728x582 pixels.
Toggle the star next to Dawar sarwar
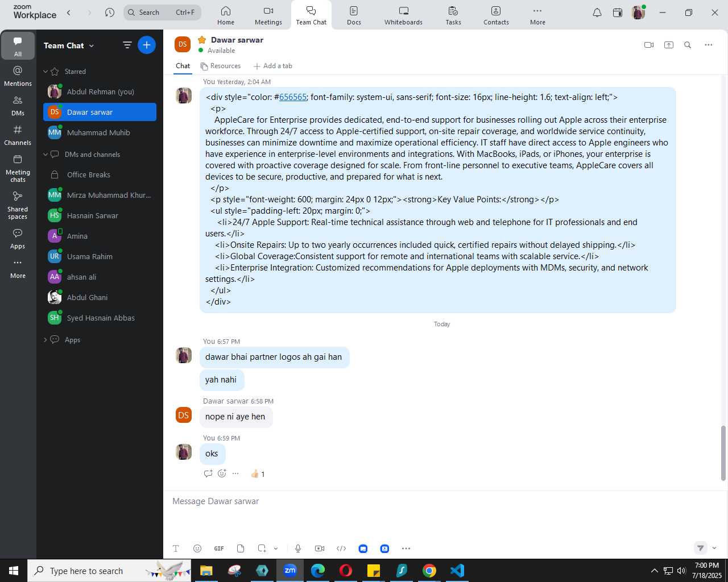point(202,40)
